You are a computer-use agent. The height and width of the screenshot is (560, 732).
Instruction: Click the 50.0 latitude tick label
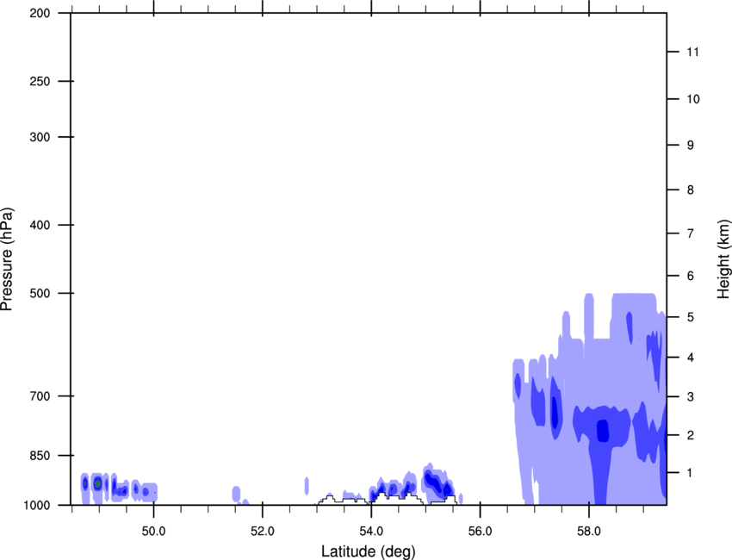(x=153, y=532)
